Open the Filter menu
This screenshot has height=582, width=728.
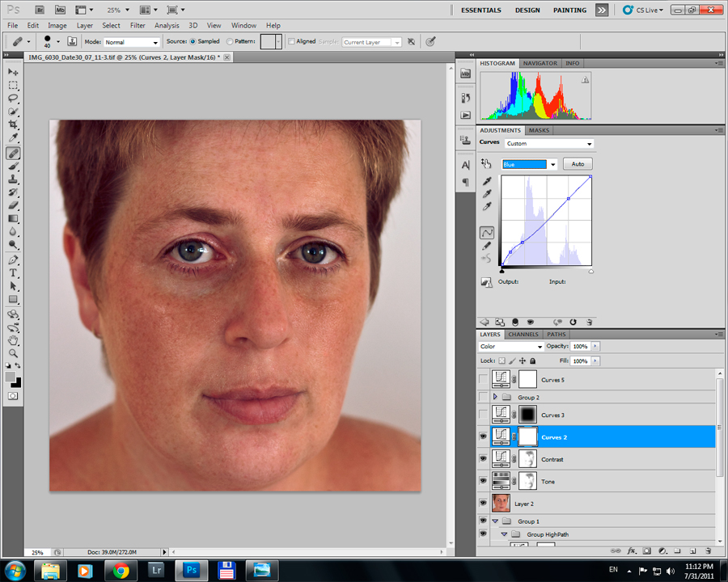(x=138, y=26)
